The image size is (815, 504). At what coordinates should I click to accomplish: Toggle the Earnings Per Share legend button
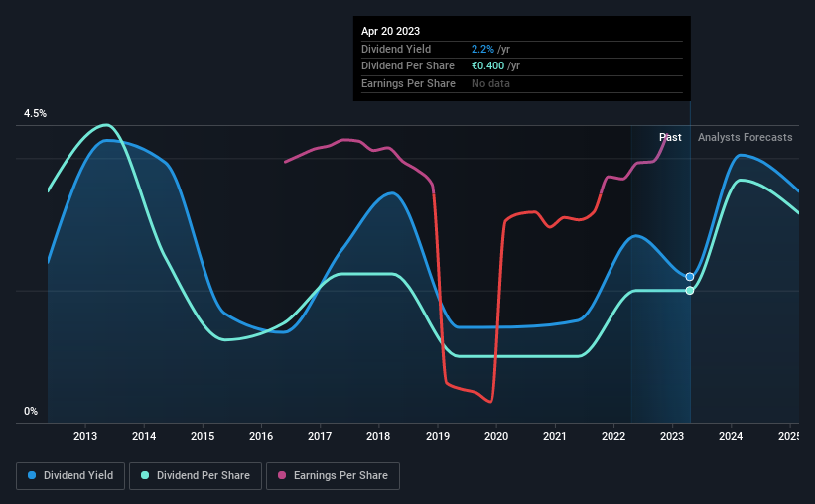pyautogui.click(x=333, y=476)
